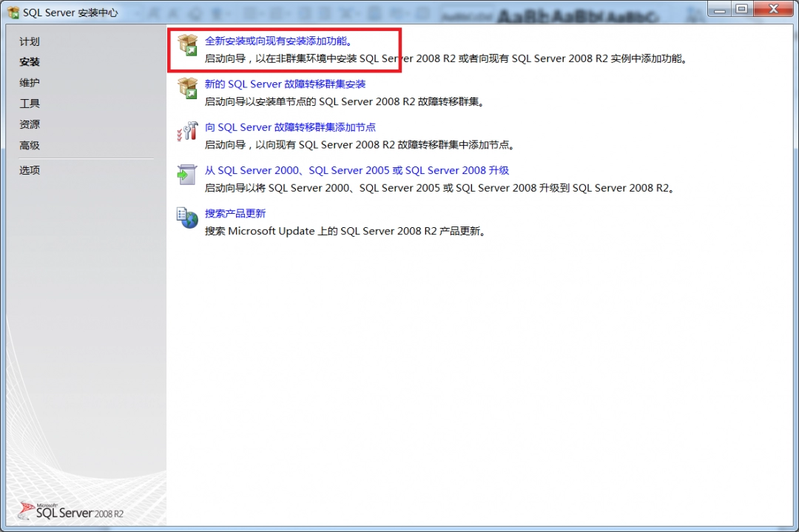The image size is (799, 532).
Task: Click link 新的 SQL Server 故障转移群集安装
Action: point(286,84)
